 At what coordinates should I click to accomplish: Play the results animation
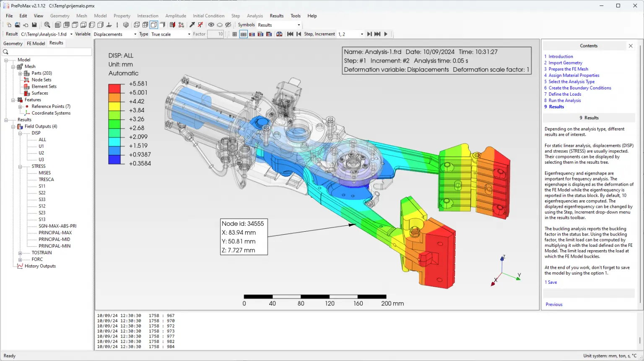tap(386, 34)
